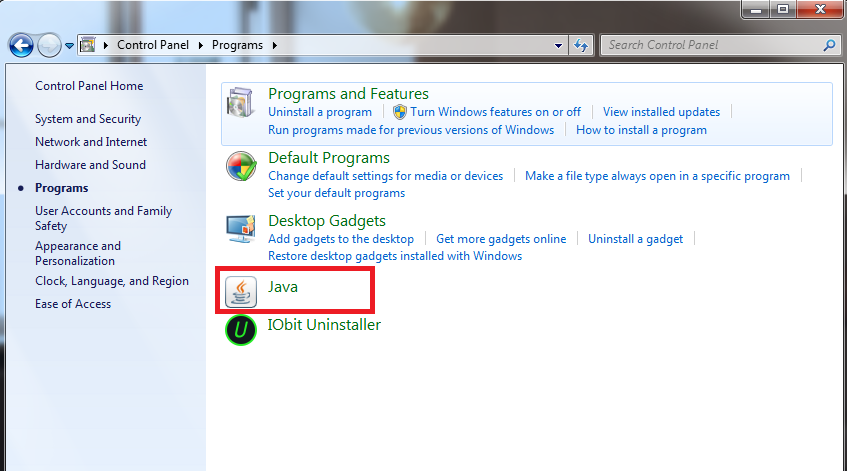Viewport: 847px width, 471px height.
Task: Click Uninstall a program
Action: 320,112
